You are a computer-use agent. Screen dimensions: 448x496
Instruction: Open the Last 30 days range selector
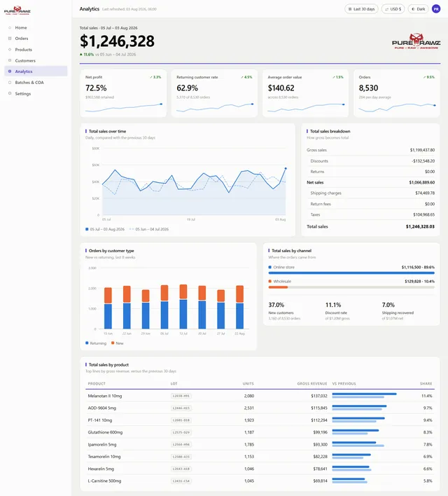[x=361, y=9]
